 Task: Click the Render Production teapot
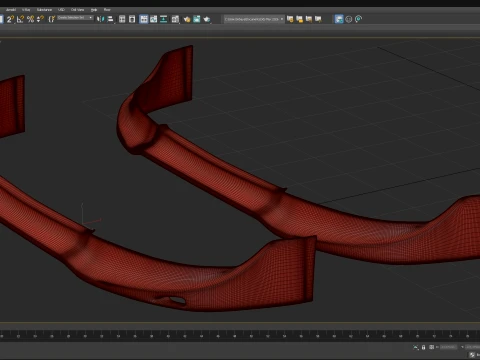pos(207,19)
